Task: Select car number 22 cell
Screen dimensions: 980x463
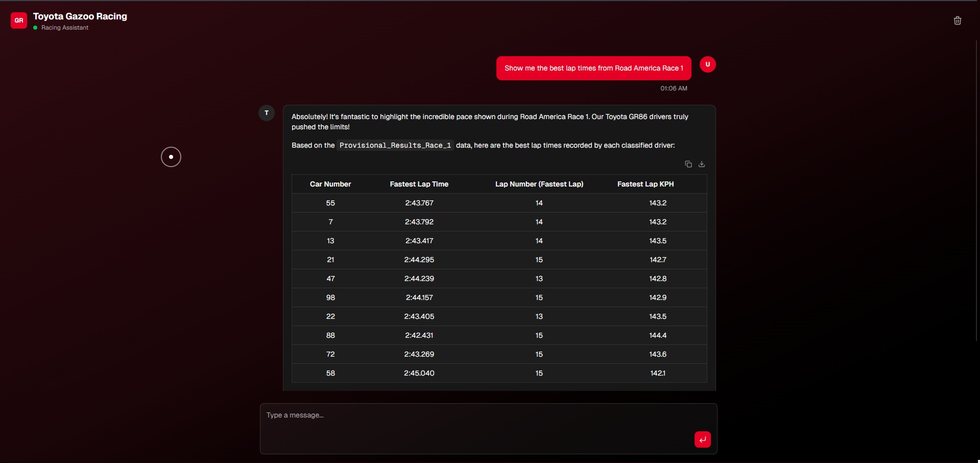Action: [330, 316]
